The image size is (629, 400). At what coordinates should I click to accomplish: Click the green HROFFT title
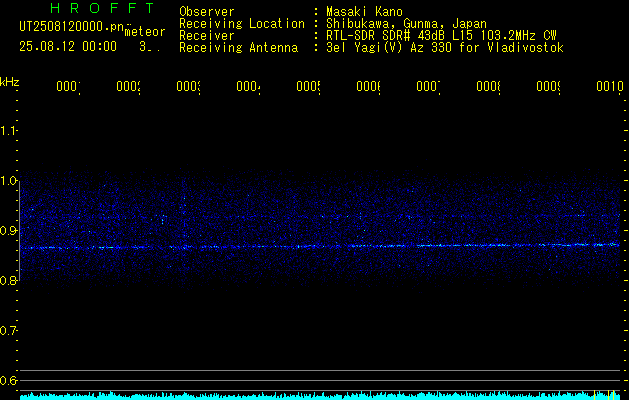(x=102, y=8)
